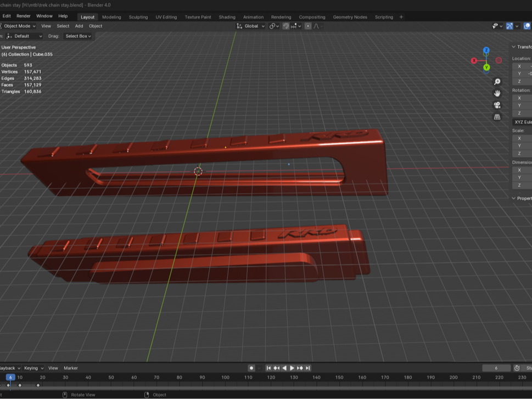
Task: Click the timeline play animation button
Action: coord(292,368)
